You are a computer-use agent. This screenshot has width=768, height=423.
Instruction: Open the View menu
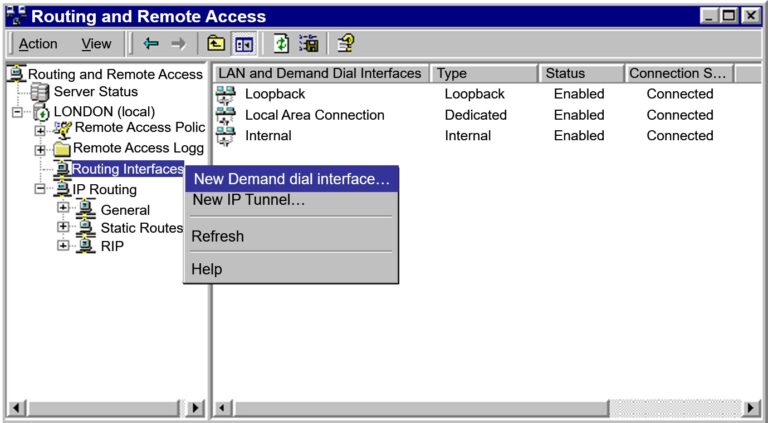click(96, 44)
